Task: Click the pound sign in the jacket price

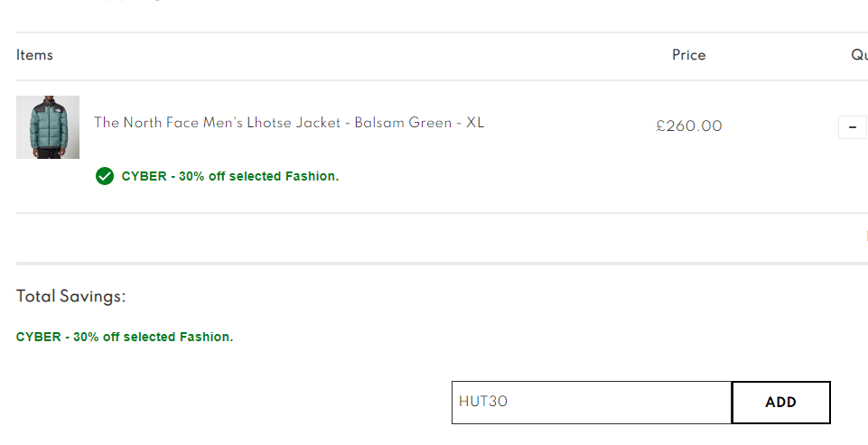Action: (660, 126)
